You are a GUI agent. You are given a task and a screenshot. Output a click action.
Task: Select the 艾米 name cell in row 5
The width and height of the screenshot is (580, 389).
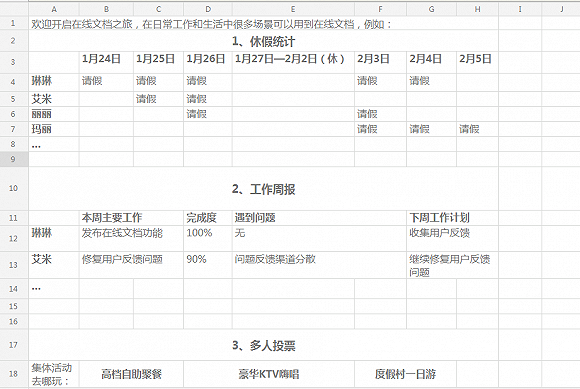tap(54, 99)
